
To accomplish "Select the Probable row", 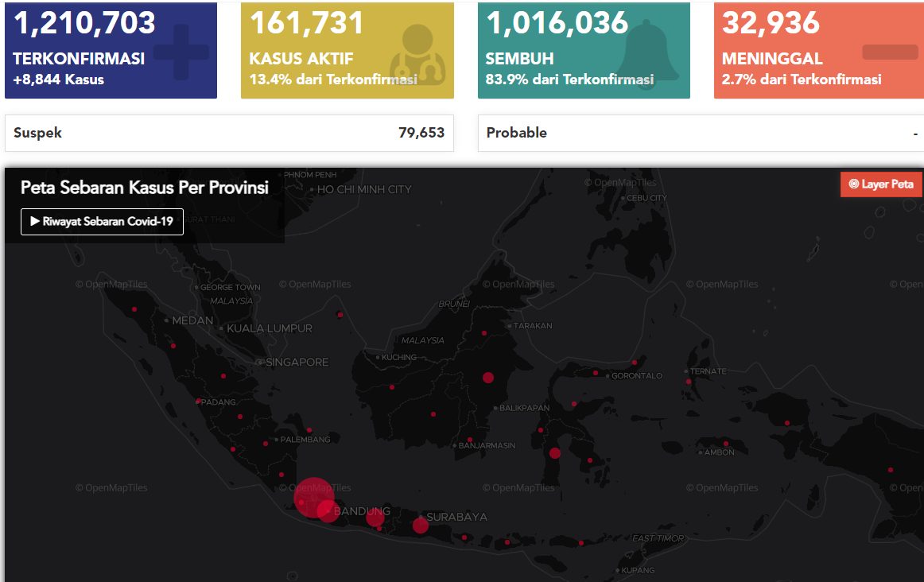I will point(701,133).
